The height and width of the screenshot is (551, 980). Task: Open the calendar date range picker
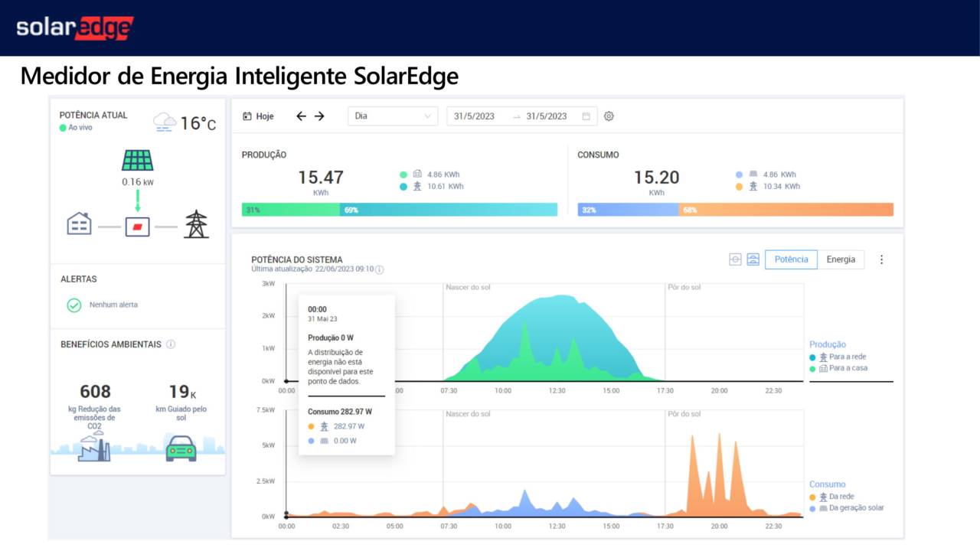coord(586,116)
